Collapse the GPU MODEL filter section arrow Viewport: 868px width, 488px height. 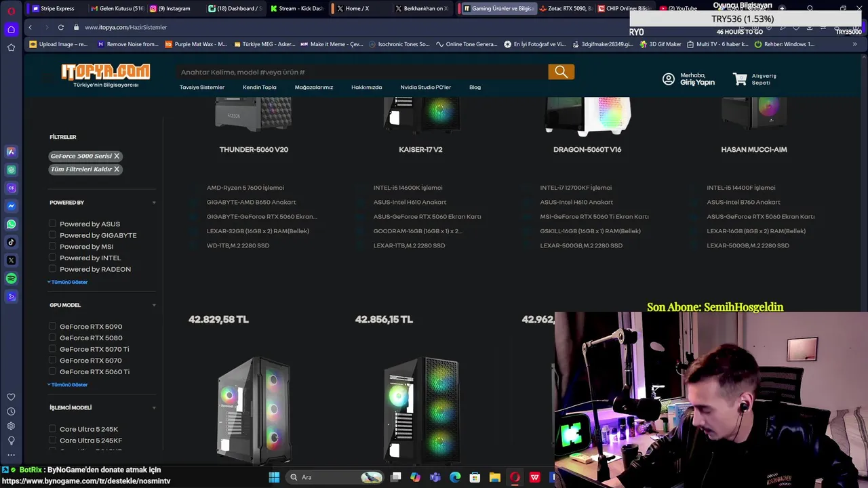(154, 305)
